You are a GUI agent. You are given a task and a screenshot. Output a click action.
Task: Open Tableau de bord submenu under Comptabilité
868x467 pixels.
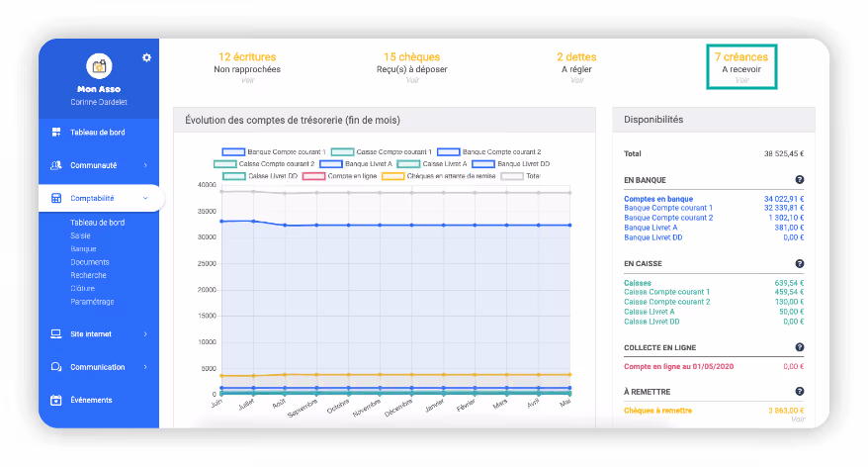pos(98,223)
